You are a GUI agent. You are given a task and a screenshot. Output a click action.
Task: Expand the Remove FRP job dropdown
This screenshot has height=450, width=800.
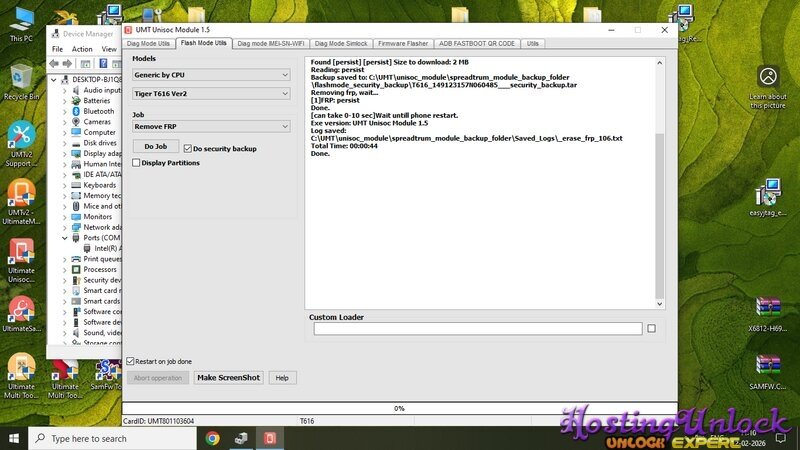click(x=211, y=127)
